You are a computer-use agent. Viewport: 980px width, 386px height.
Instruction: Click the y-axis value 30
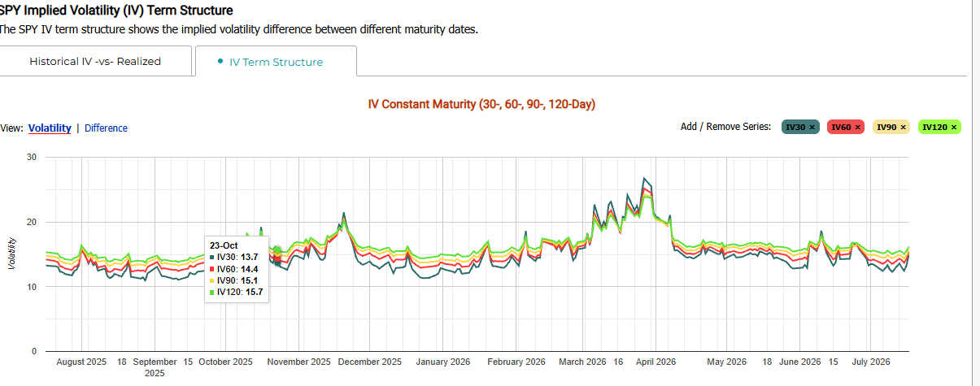coord(31,157)
